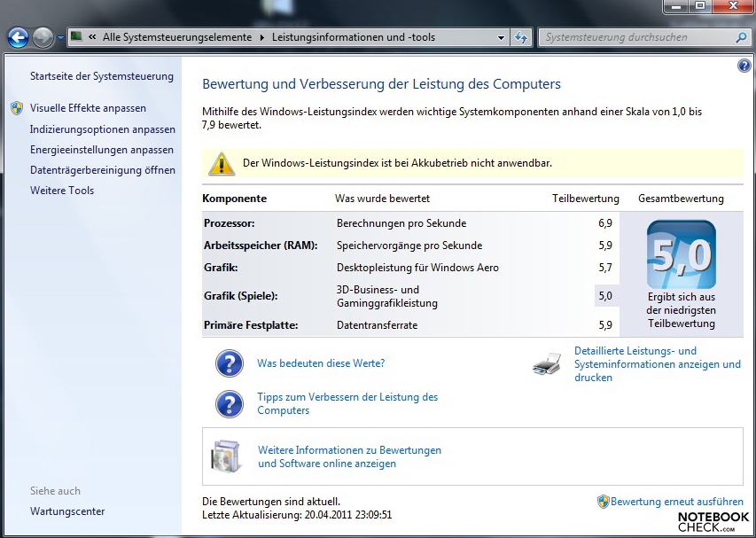Click the printer icon for detailed report
Image resolution: width=756 pixels, height=538 pixels.
click(x=548, y=363)
